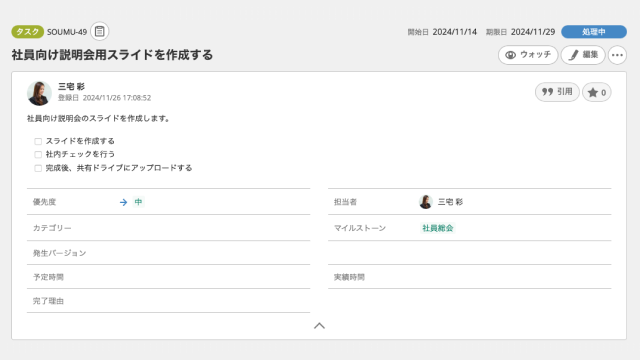Click the SOUMU-49 issue key

pos(67,32)
